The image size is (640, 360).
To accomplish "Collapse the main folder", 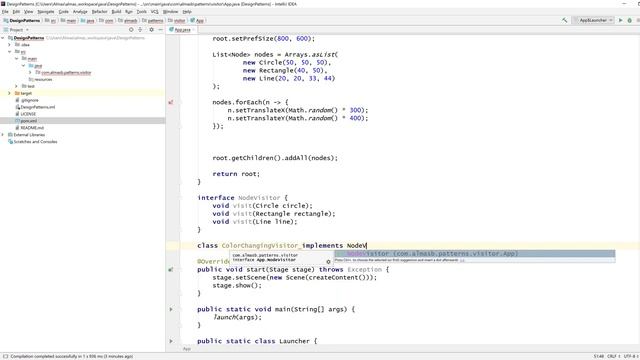I will (x=17, y=59).
